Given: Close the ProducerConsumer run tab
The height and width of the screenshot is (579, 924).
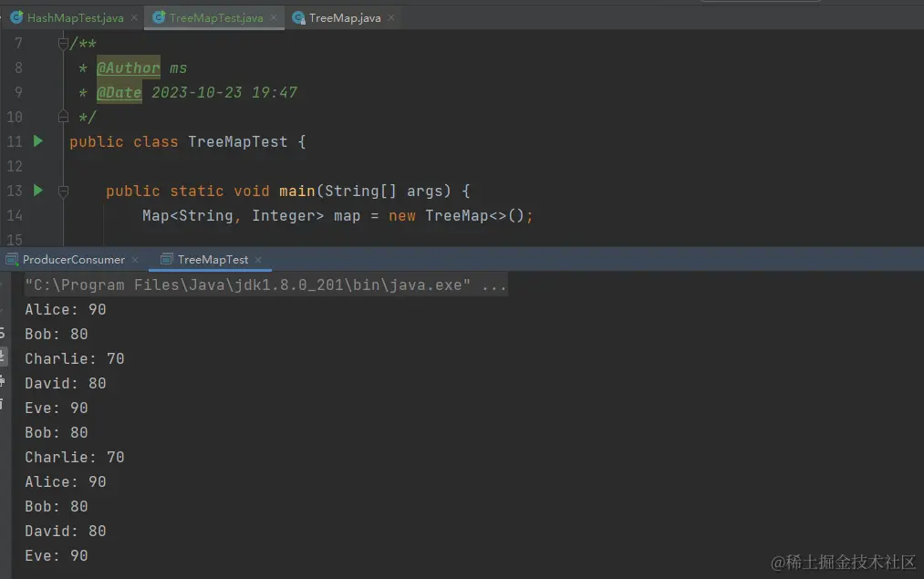Looking at the screenshot, I should click(135, 259).
